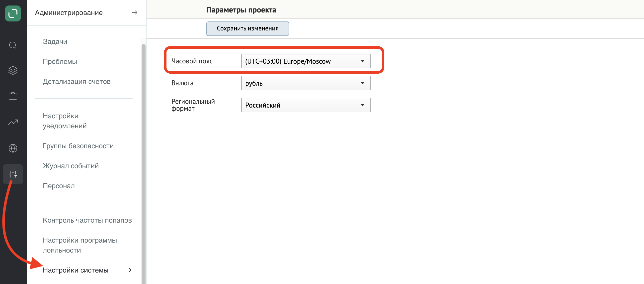Open Группы безопасности menu item
Image resolution: width=644 pixels, height=284 pixels.
pos(78,146)
